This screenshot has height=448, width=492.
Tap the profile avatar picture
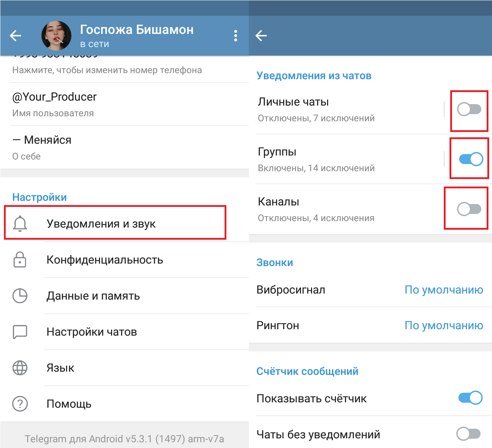(56, 36)
